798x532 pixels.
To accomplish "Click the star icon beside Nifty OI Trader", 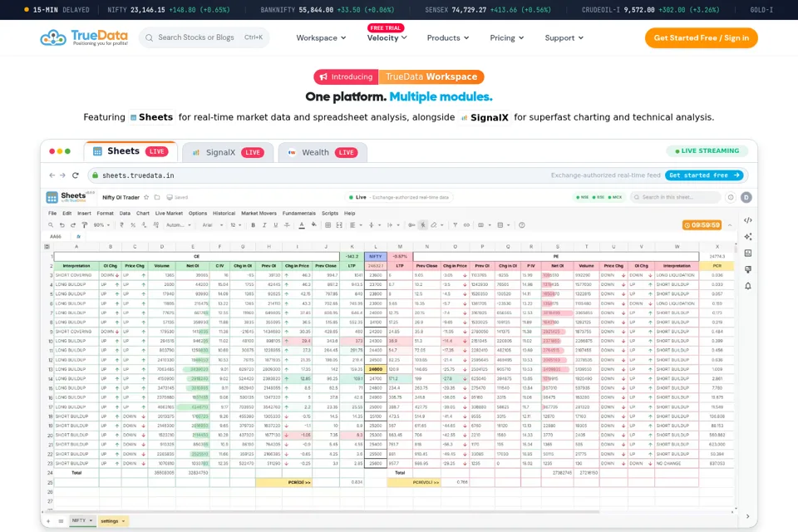I will point(146,198).
